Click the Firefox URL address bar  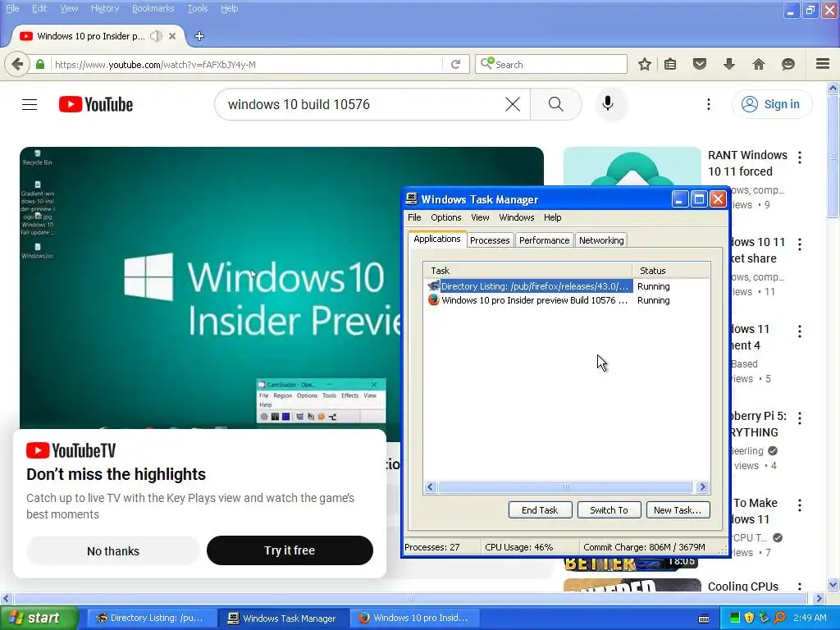246,64
